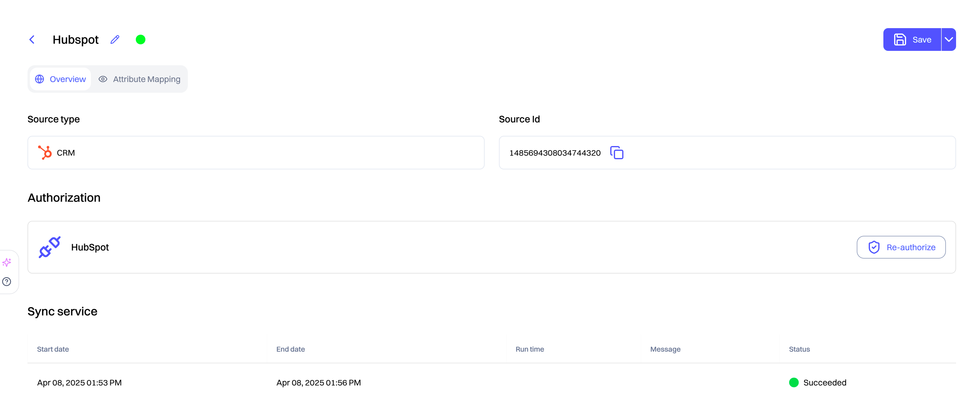980x407 pixels.
Task: Click the green Succeeded status indicator
Action: (x=794, y=382)
